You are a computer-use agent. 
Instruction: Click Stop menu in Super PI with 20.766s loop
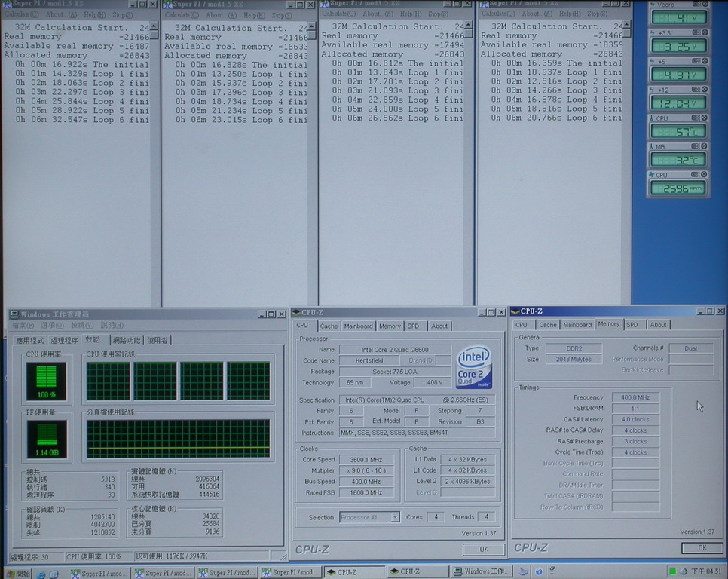(x=597, y=14)
